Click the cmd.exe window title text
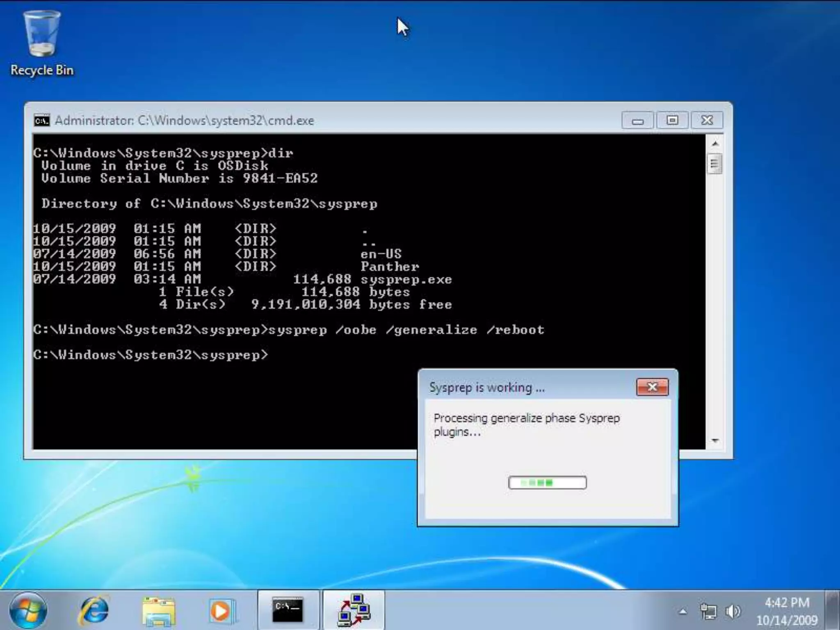The width and height of the screenshot is (840, 630). [184, 121]
